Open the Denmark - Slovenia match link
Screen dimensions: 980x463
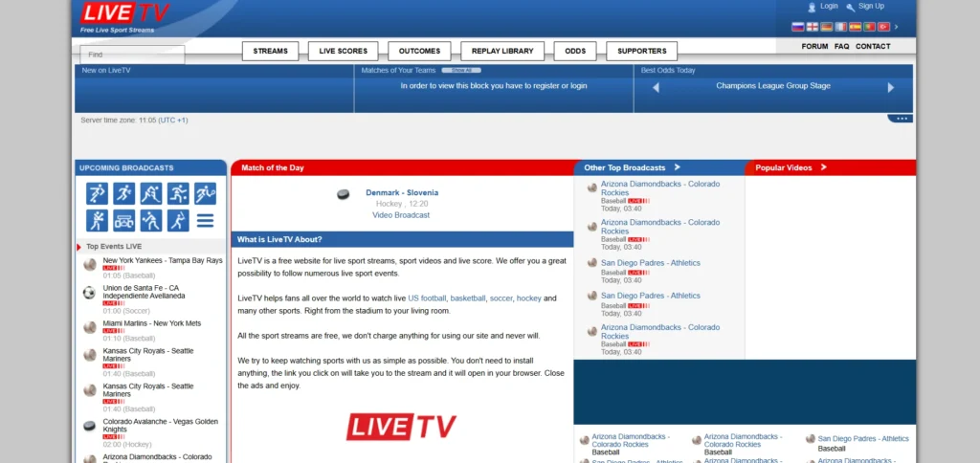(x=402, y=192)
